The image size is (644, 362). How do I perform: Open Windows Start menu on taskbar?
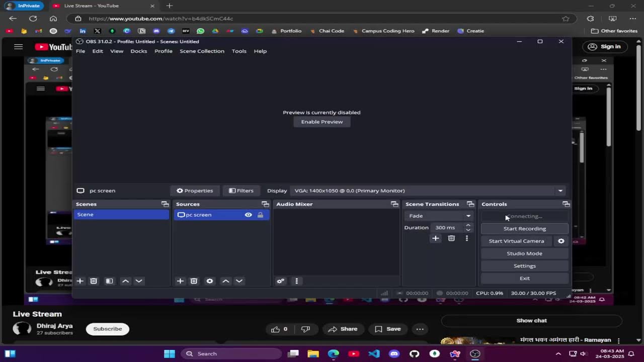[x=170, y=353]
